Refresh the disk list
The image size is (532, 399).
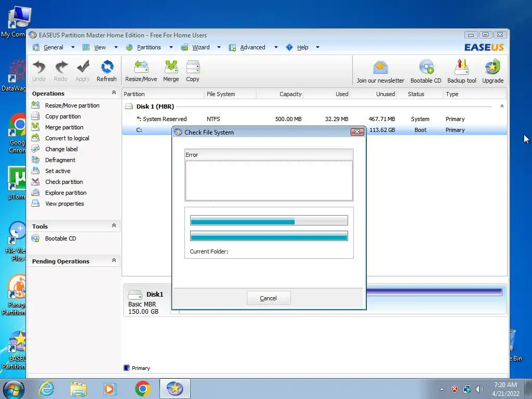107,71
